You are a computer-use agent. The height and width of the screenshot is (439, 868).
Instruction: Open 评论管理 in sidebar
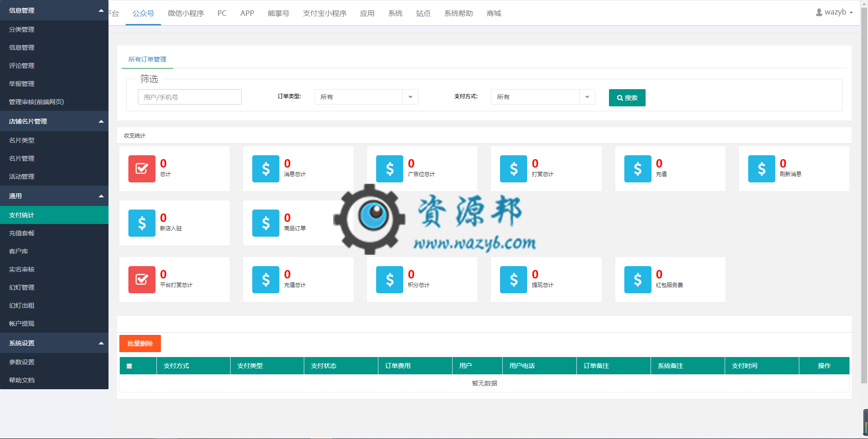[x=54, y=66]
